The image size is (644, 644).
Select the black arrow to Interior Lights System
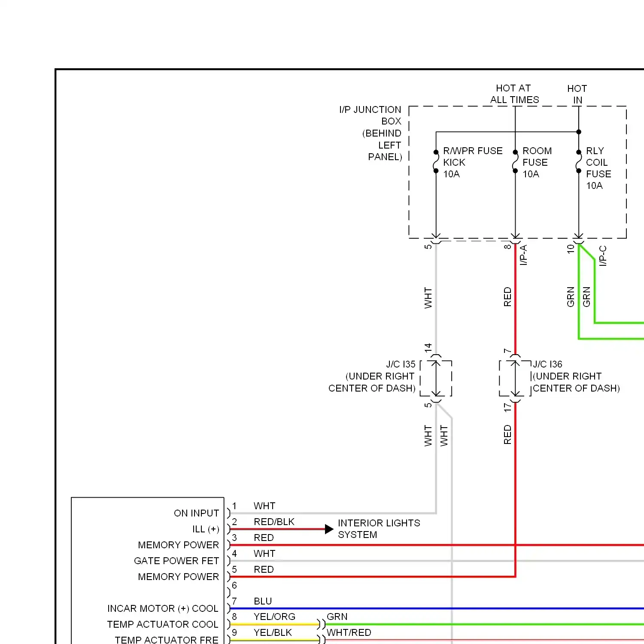point(329,529)
